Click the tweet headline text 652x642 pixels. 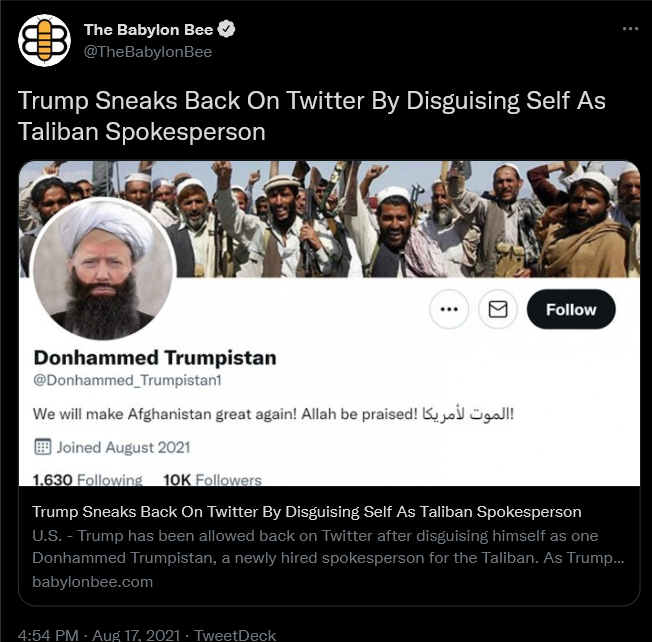[312, 116]
